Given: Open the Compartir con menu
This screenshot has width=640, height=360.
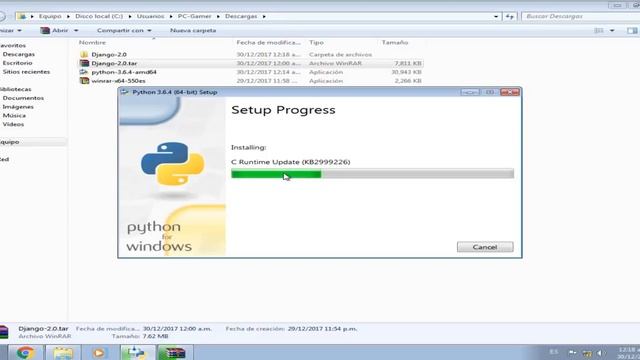Looking at the screenshot, I should [x=124, y=31].
